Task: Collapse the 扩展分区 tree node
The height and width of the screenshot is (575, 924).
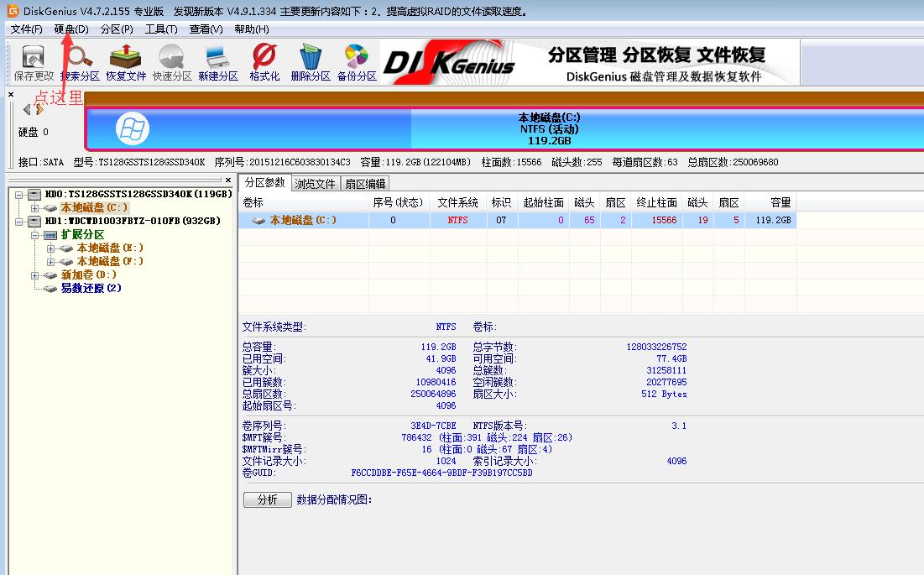Action: [35, 235]
